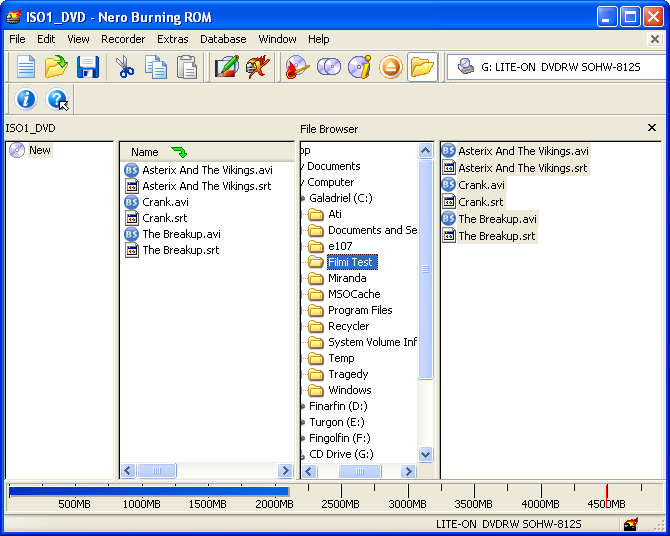
Task: Select the MSOCache folder
Action: [344, 294]
